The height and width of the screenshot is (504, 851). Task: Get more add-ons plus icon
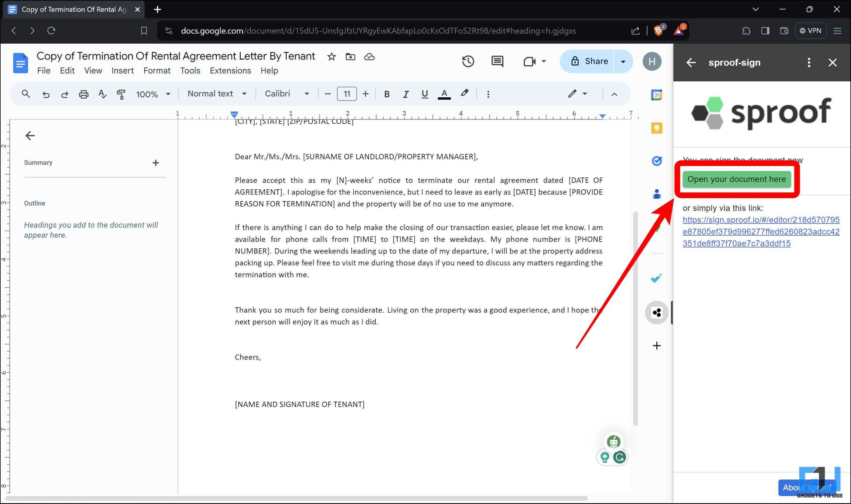(657, 346)
